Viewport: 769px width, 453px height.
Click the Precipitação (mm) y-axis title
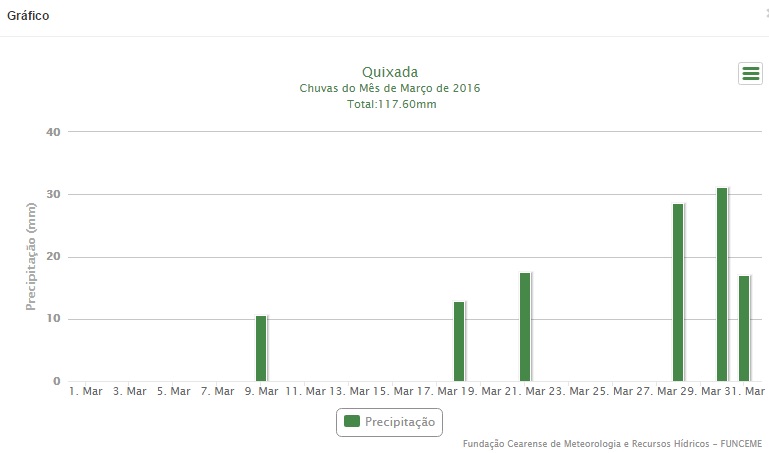32,255
